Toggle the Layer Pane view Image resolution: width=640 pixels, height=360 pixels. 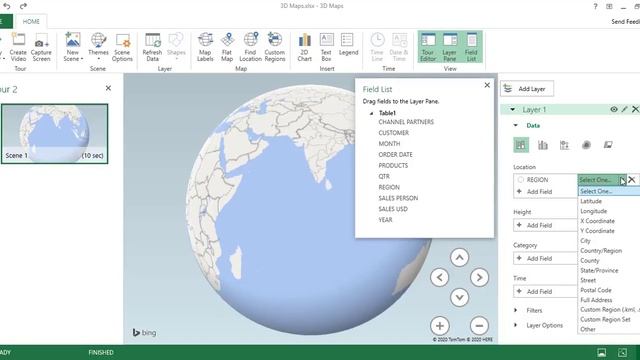pyautogui.click(x=449, y=47)
